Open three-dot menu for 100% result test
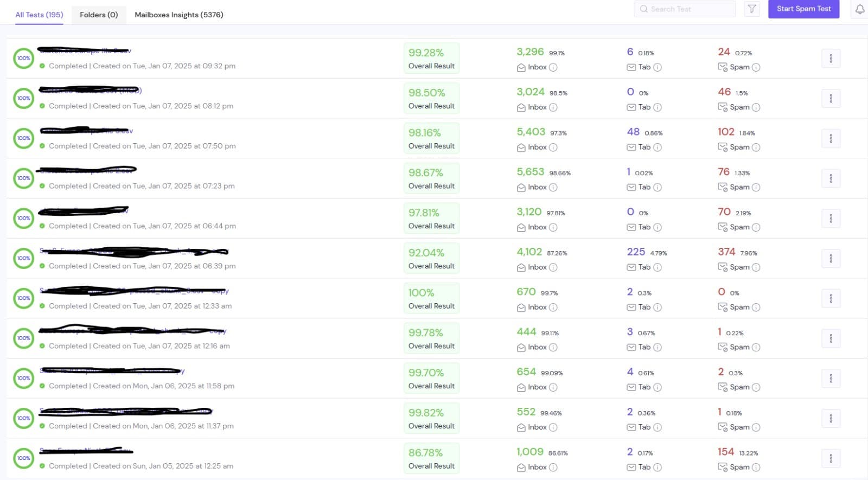 click(831, 298)
